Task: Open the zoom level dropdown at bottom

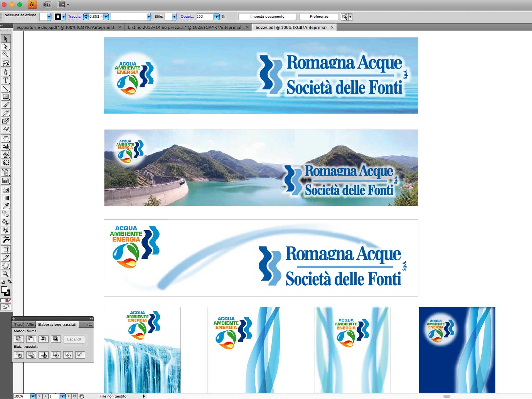Action: (x=33, y=396)
